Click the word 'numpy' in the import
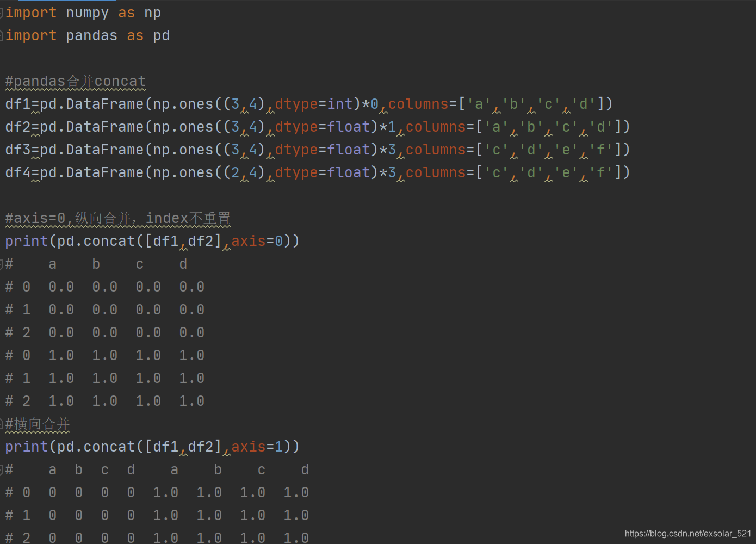 (87, 13)
